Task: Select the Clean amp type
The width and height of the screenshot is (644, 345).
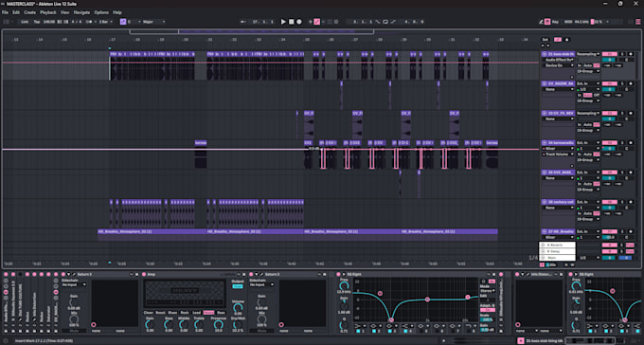Action: 149,313
